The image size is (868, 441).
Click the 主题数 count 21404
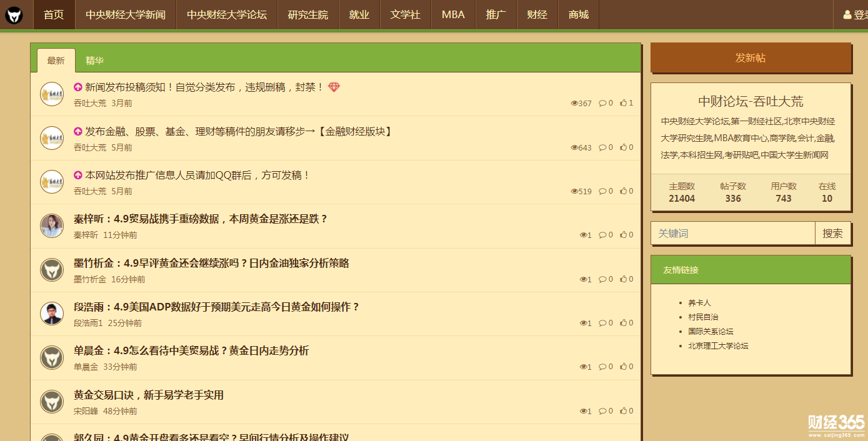coord(682,199)
